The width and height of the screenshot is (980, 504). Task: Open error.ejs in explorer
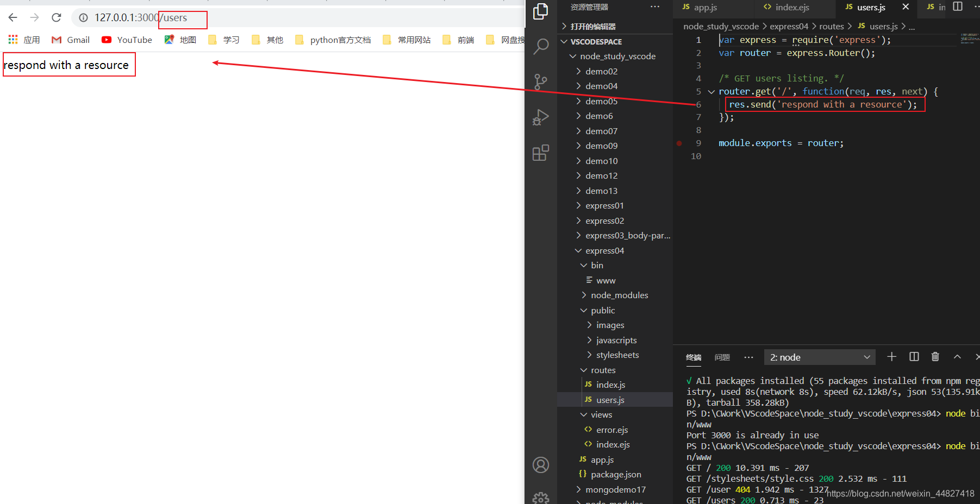(615, 430)
